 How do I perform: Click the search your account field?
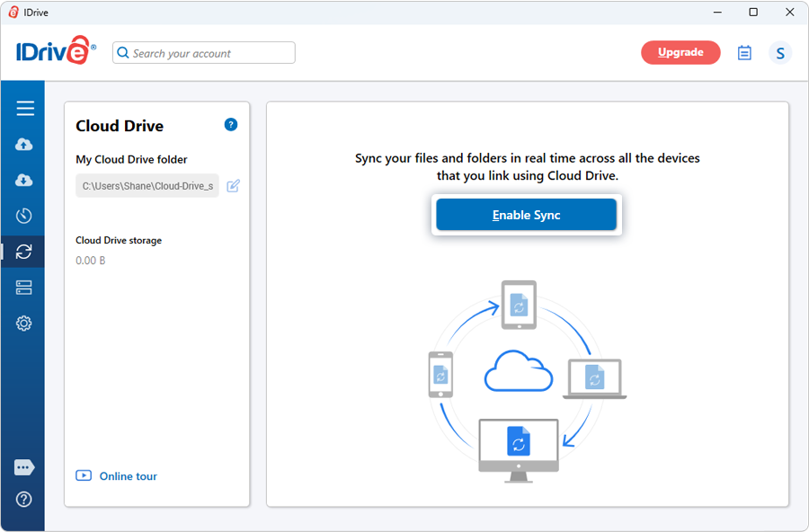click(x=202, y=53)
